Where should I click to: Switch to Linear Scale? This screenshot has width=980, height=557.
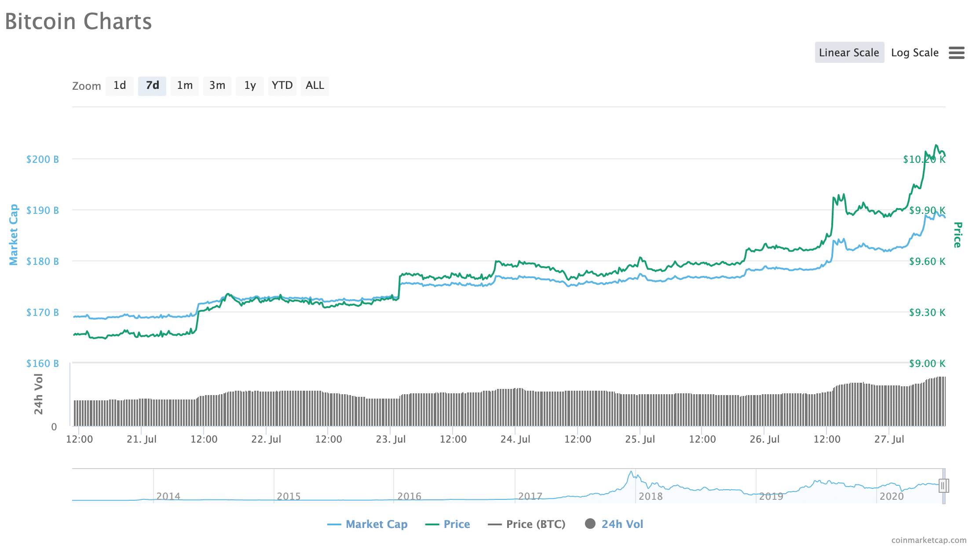coord(849,53)
